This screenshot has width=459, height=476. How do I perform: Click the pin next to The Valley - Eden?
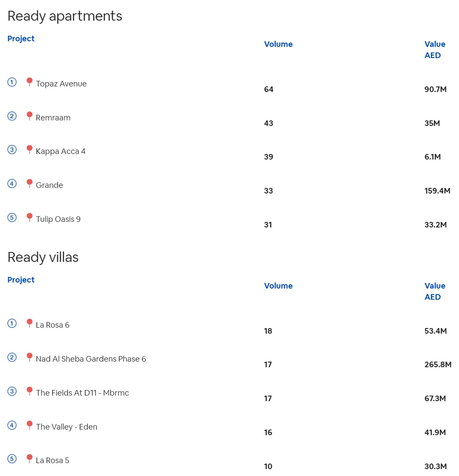click(x=29, y=425)
